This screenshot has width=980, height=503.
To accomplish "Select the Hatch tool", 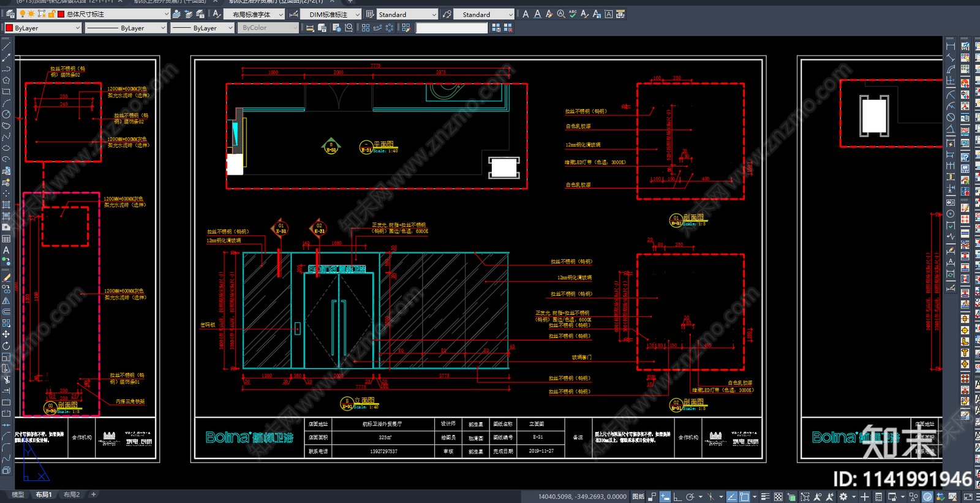I will point(6,205).
